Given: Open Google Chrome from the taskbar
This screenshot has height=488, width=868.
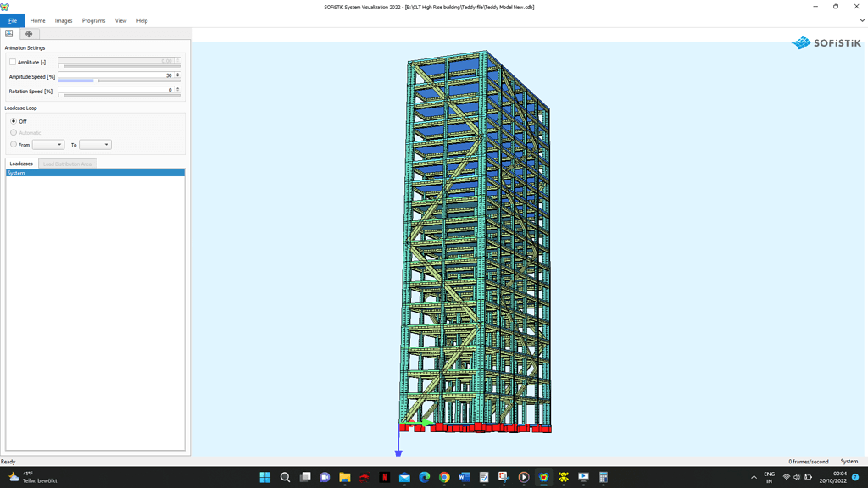Looking at the screenshot, I should (x=444, y=478).
